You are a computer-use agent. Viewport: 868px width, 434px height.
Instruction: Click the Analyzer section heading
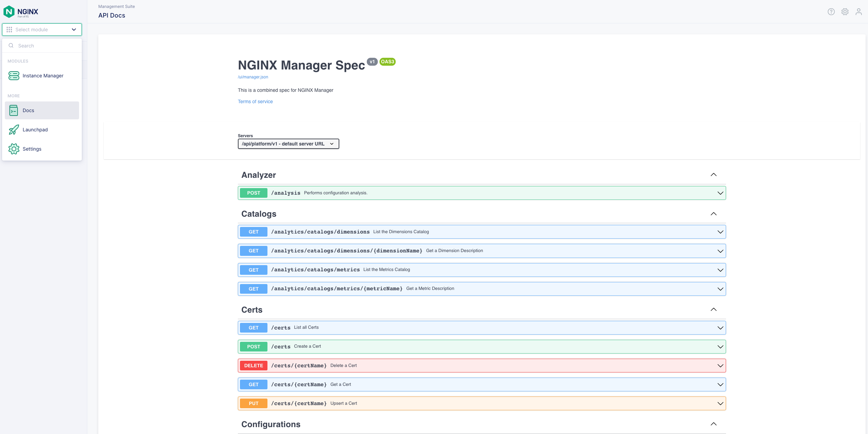[x=259, y=175]
